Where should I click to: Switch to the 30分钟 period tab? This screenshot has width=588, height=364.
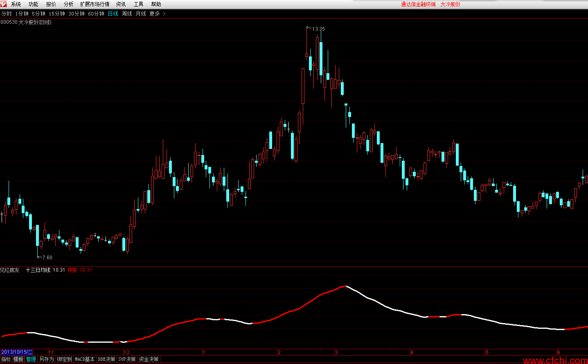[77, 14]
